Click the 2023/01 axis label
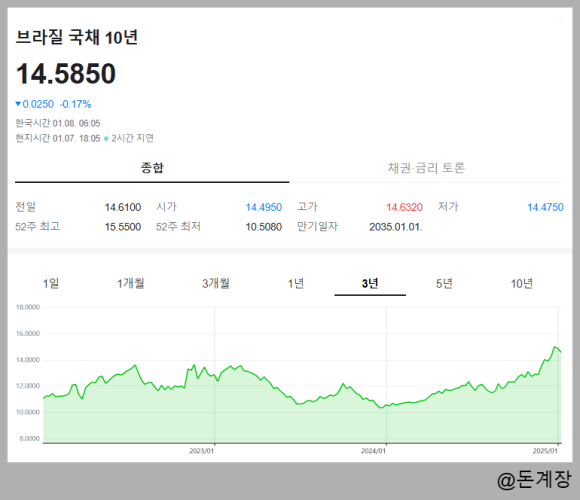580x500 pixels. [x=202, y=451]
